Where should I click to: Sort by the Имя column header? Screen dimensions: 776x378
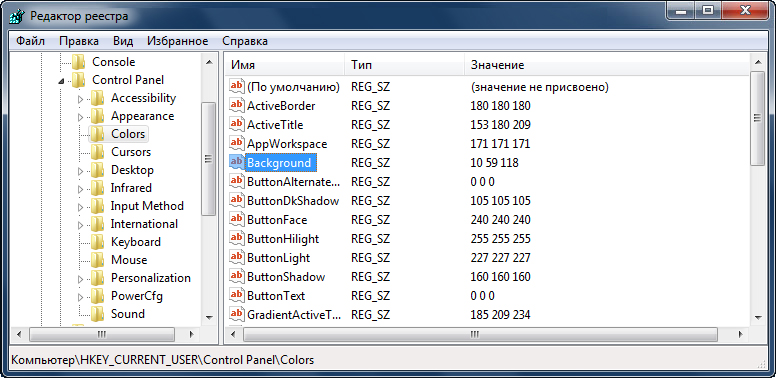(x=285, y=65)
